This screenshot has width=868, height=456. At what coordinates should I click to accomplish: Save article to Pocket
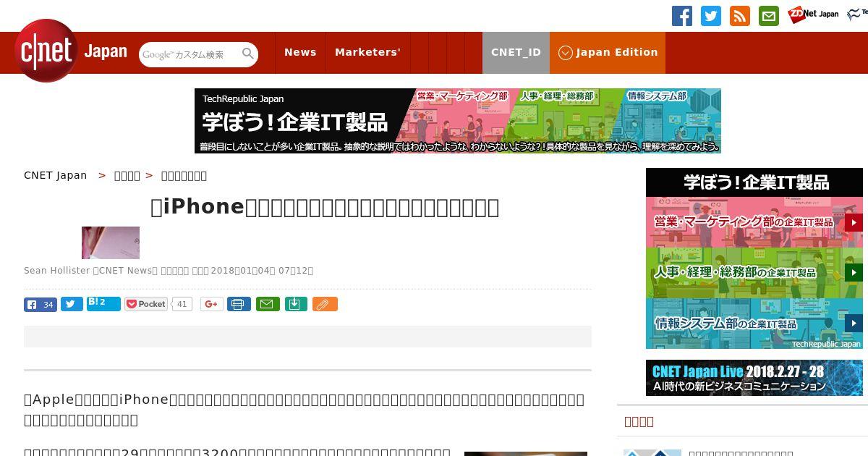coord(146,304)
